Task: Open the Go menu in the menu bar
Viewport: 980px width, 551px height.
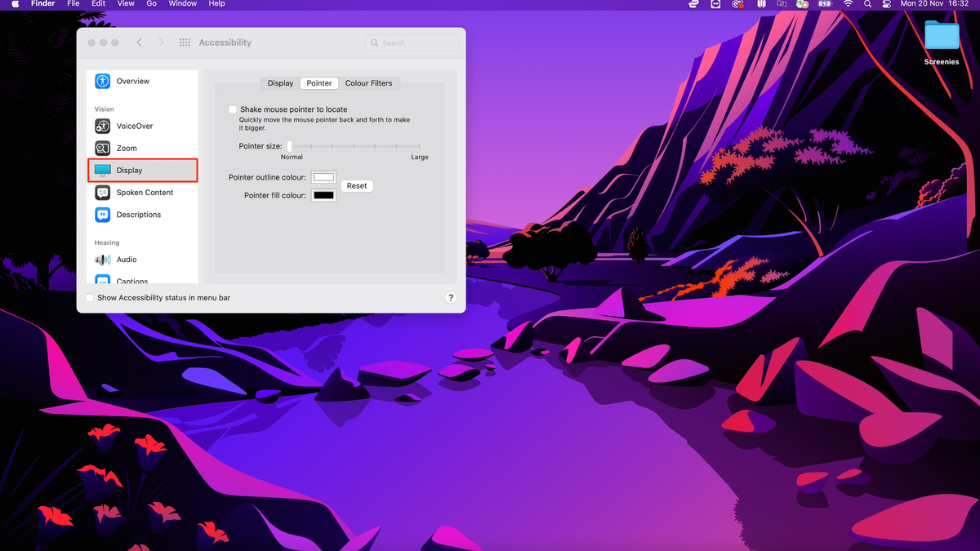Action: click(x=151, y=4)
